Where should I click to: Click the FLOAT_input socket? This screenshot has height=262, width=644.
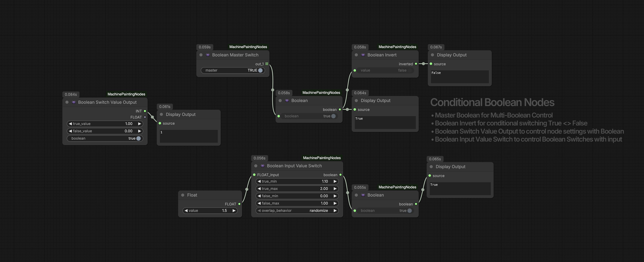click(254, 175)
